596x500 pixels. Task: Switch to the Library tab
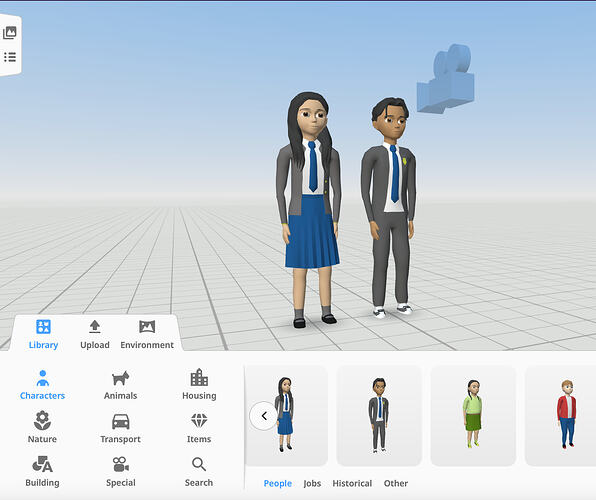click(x=43, y=335)
